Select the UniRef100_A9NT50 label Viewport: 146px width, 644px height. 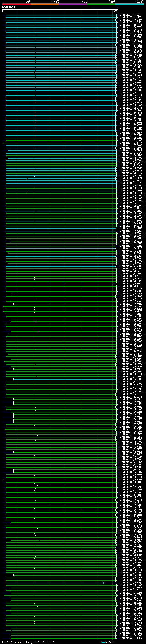[x=131, y=63]
